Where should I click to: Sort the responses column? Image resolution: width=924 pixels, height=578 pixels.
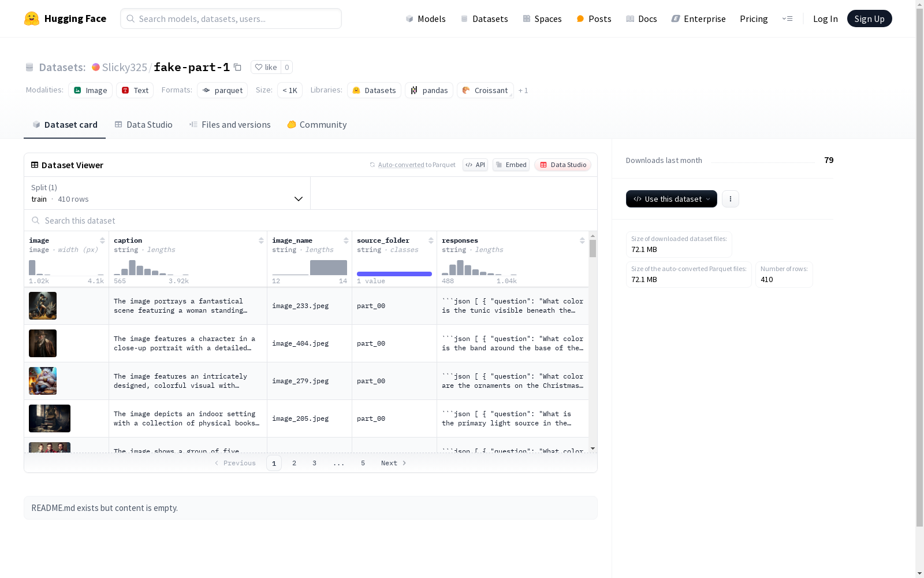[582, 240]
